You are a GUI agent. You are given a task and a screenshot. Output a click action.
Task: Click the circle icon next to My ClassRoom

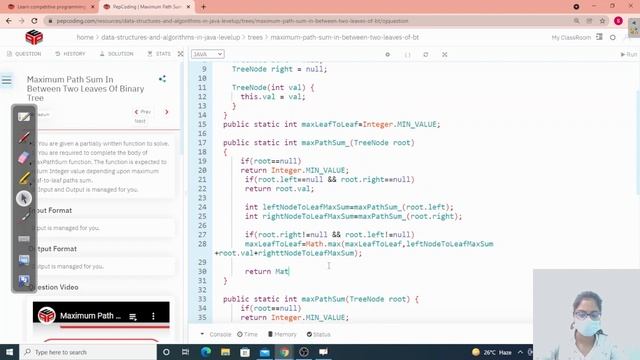(x=613, y=37)
